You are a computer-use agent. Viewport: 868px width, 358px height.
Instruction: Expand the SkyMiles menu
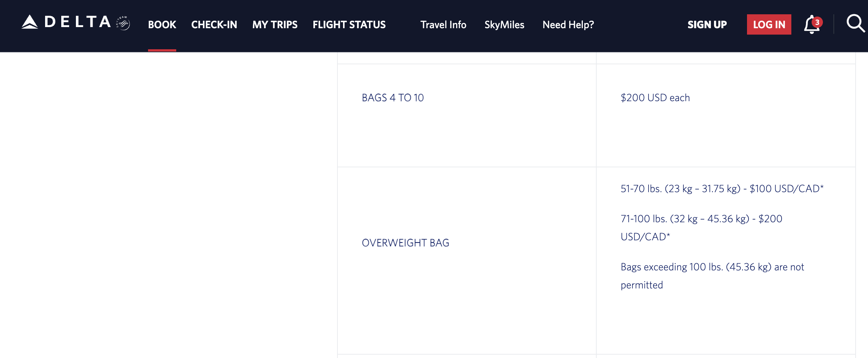pyautogui.click(x=504, y=25)
